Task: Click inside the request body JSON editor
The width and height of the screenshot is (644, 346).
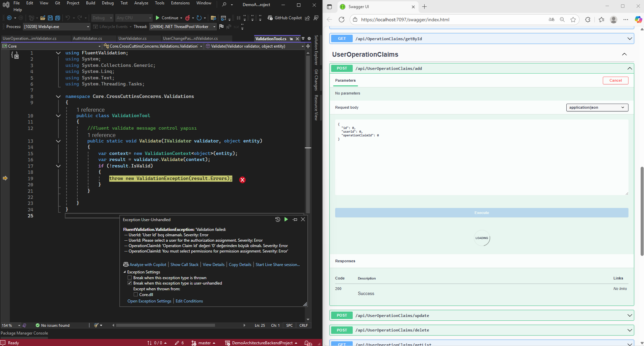Action: (481, 157)
